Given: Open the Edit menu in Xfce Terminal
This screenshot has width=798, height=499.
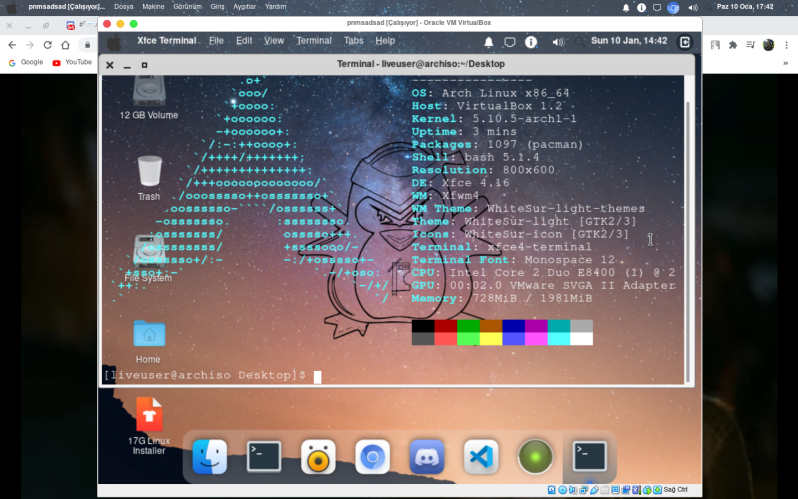Looking at the screenshot, I should coord(244,41).
